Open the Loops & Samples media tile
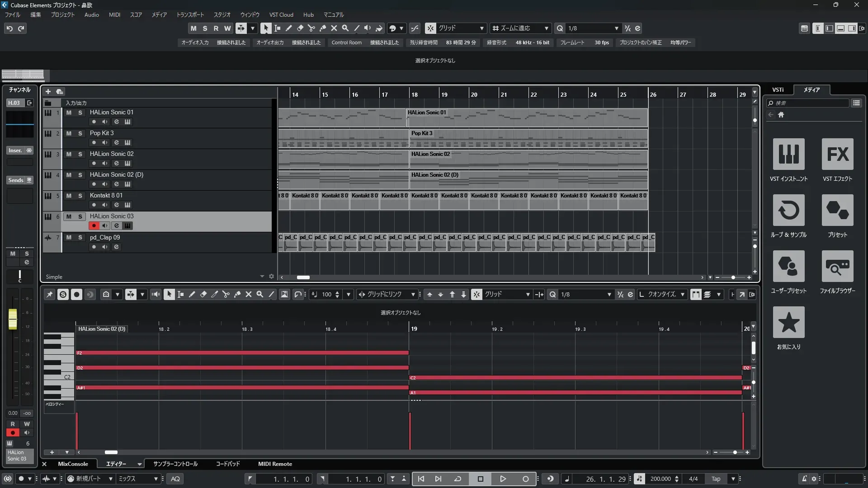This screenshot has width=868, height=488. (x=788, y=210)
